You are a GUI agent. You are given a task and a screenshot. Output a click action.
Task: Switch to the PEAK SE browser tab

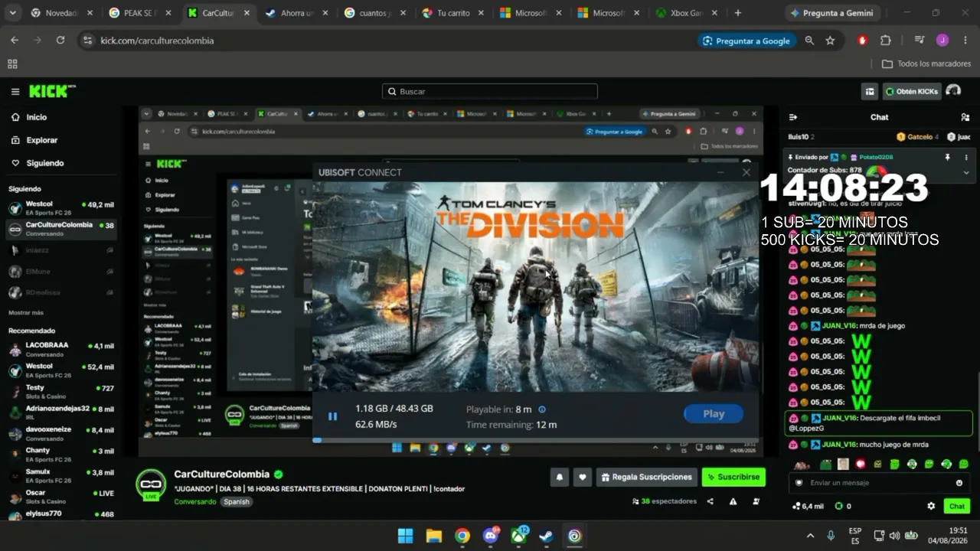(140, 13)
